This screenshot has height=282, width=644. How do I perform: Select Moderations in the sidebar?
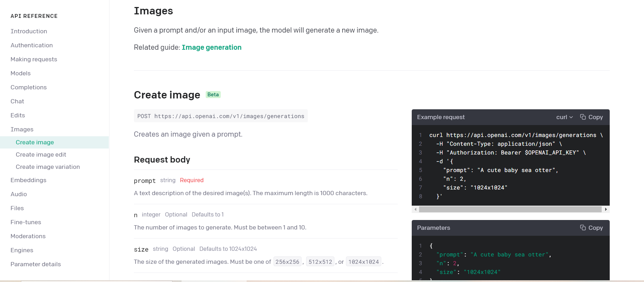28,236
